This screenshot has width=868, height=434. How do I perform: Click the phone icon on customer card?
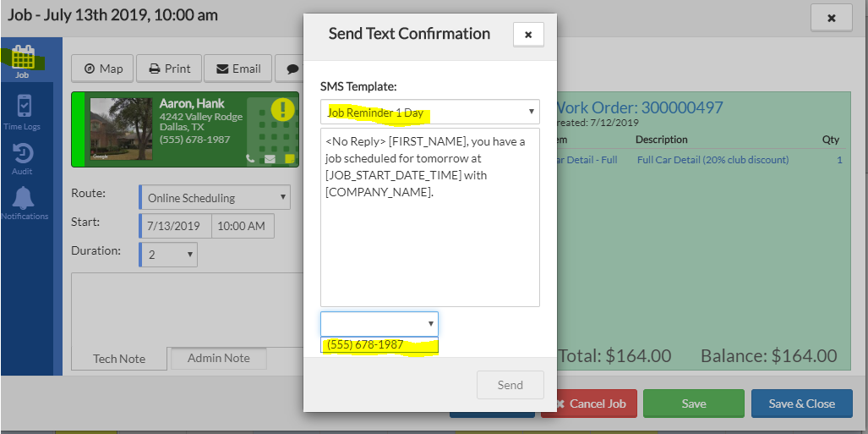(250, 158)
